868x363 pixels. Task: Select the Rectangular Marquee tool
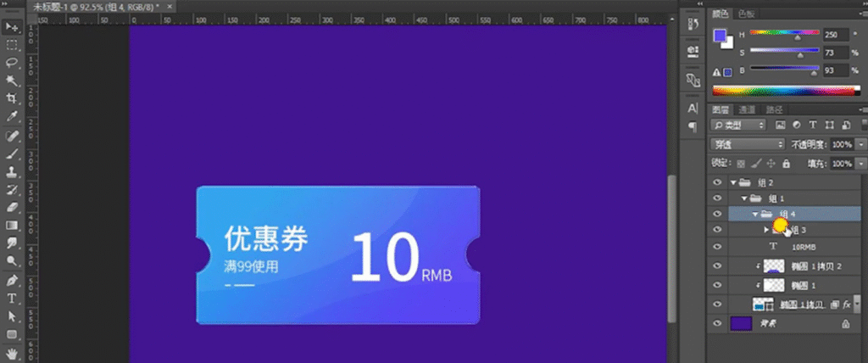pos(12,45)
